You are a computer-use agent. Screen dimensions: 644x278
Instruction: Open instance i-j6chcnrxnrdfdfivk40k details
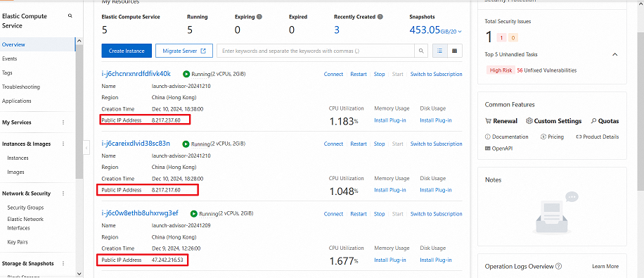136,74
